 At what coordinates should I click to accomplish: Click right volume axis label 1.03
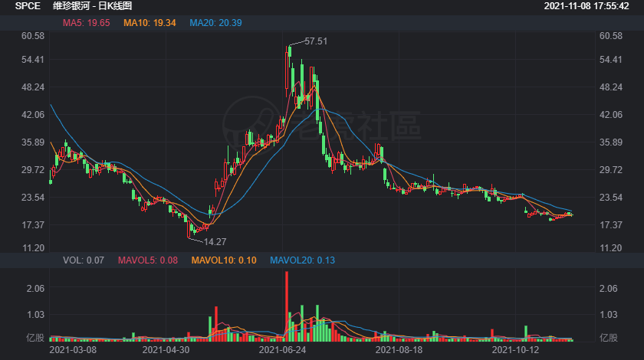tap(608, 315)
